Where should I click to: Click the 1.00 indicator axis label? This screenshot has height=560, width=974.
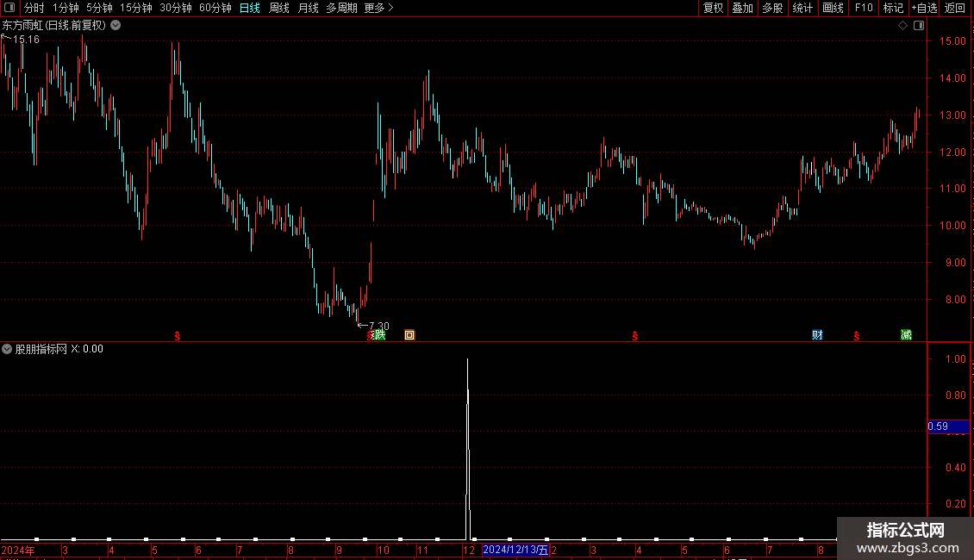955,359
